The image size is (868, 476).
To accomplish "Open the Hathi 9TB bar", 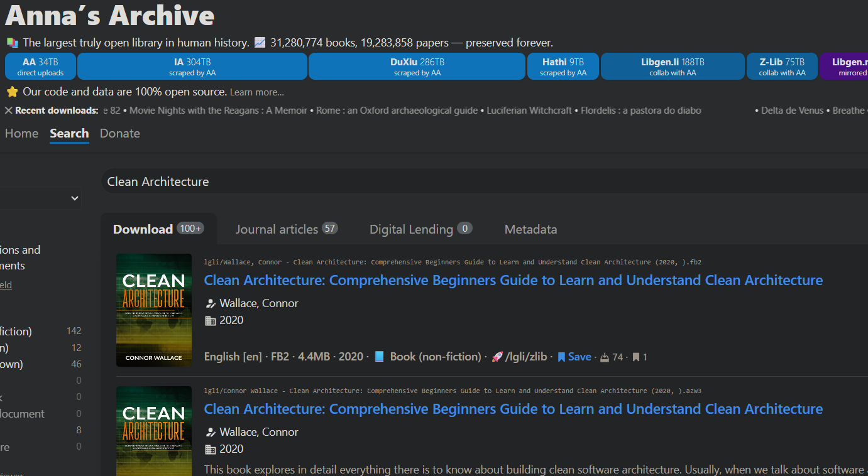I will [x=563, y=67].
